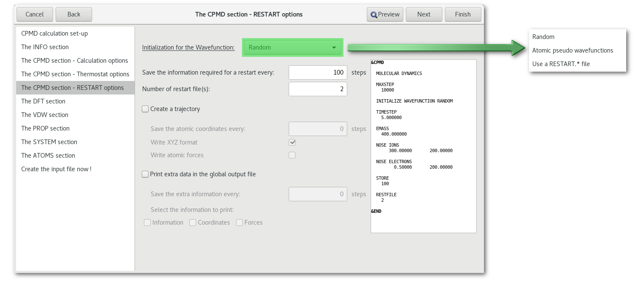Open 'The VDW section' page
The width and height of the screenshot is (644, 281).
(45, 115)
